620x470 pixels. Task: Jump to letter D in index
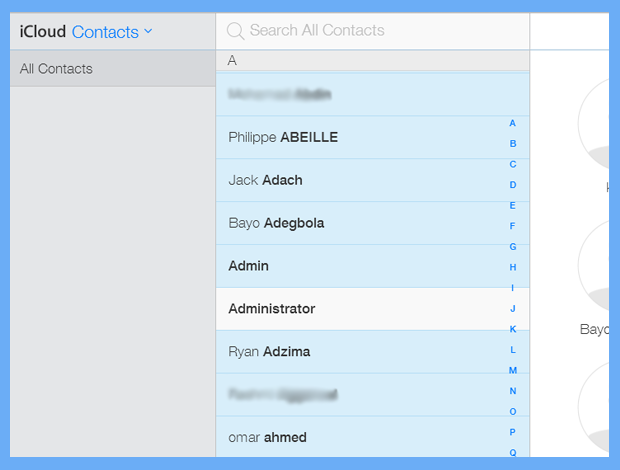[513, 185]
